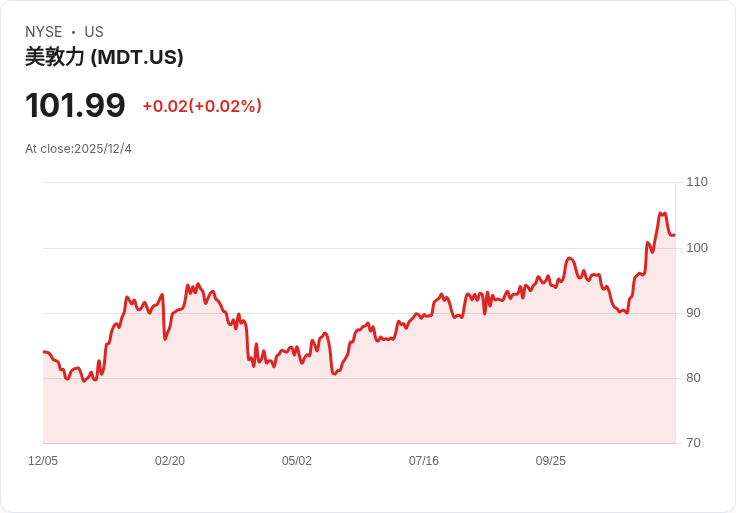Image resolution: width=736 pixels, height=513 pixels.
Task: Select the 05/02 date axis label
Action: (297, 461)
